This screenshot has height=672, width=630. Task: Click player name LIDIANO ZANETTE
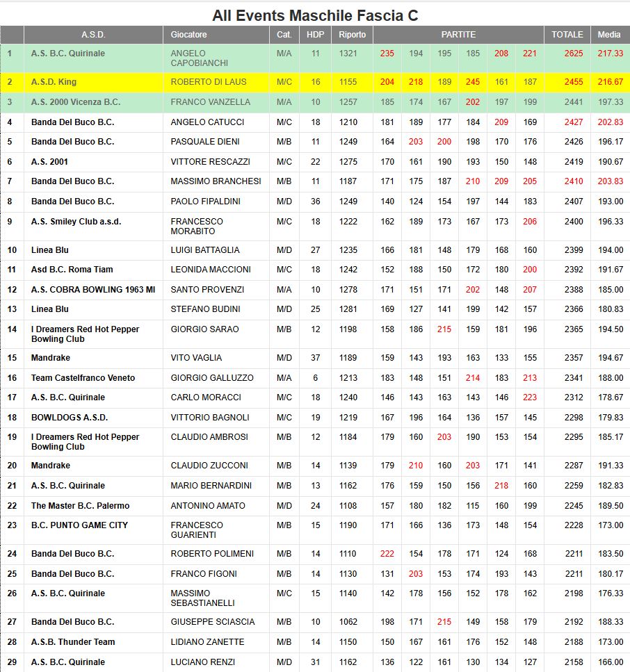click(207, 642)
